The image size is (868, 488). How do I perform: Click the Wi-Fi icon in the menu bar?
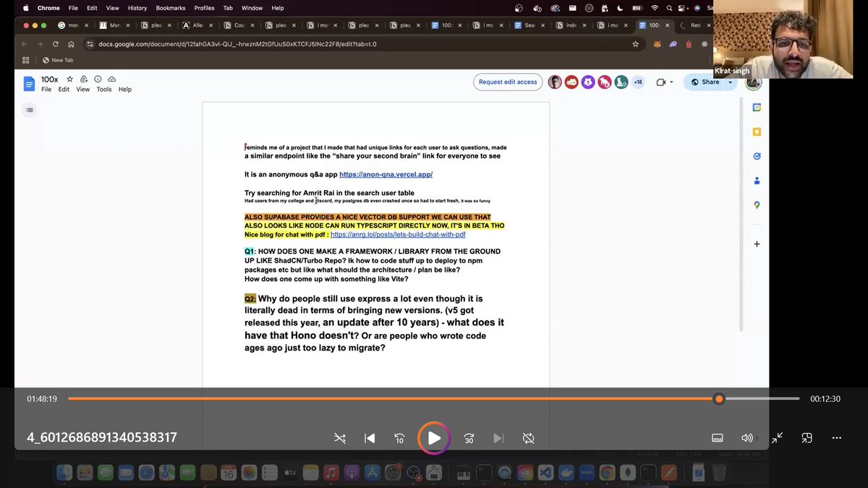pyautogui.click(x=655, y=8)
